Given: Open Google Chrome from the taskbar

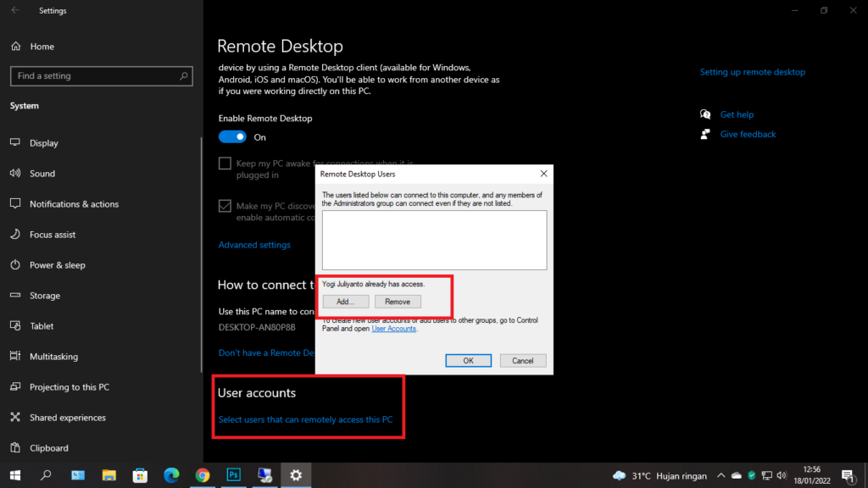Looking at the screenshot, I should pos(202,475).
